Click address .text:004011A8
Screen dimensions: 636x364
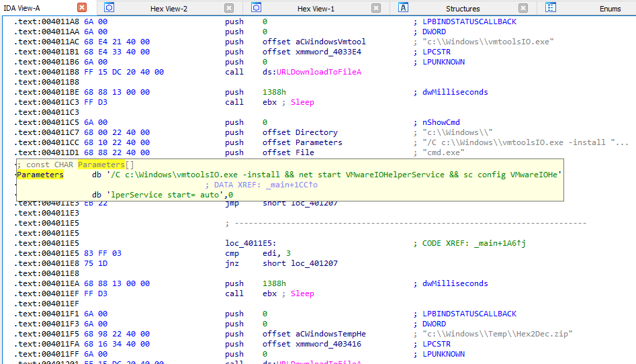pyautogui.click(x=46, y=21)
